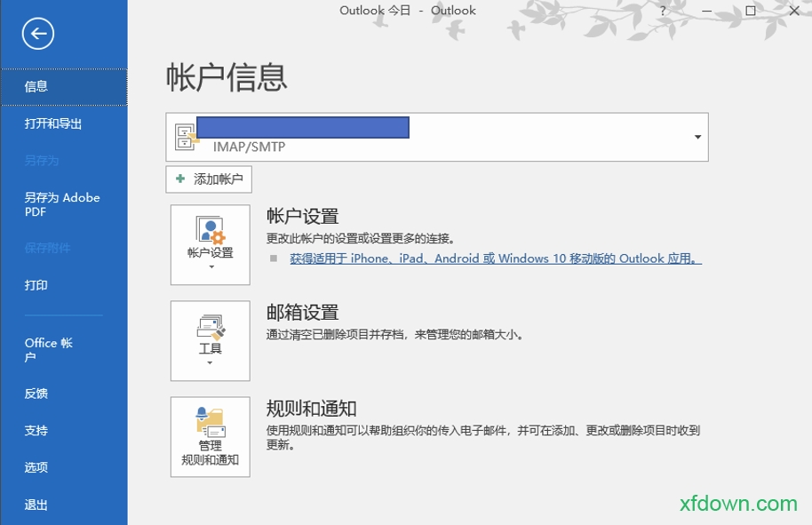Click the 通过清空已删除项目并存档 description text

click(395, 335)
